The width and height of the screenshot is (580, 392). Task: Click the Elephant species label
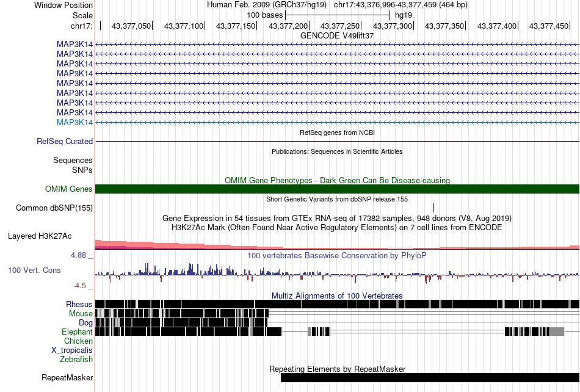78,332
